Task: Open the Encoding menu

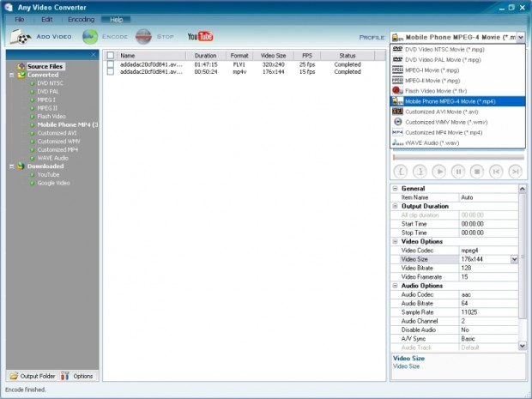Action: coord(82,20)
